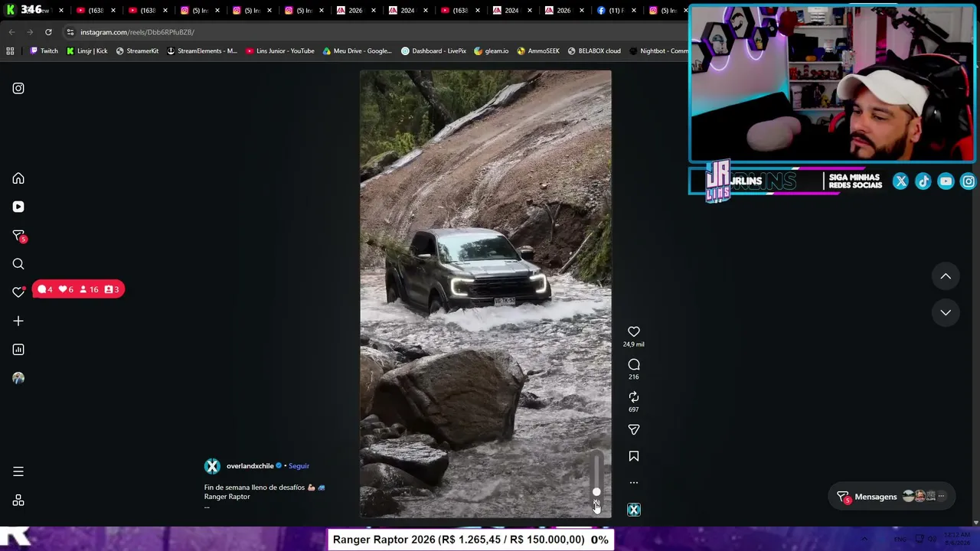Open the reel's more options ellipsis
This screenshot has width=980, height=551.
click(x=634, y=483)
